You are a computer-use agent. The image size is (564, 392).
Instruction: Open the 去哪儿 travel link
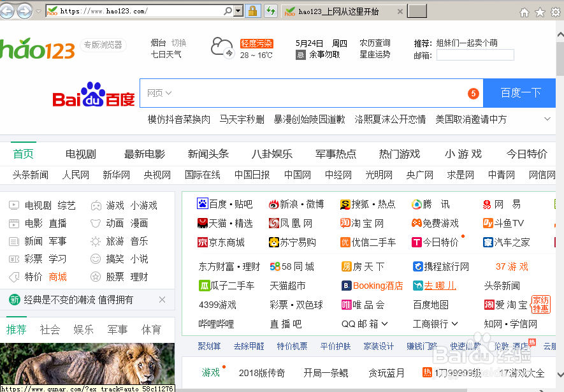(440, 286)
